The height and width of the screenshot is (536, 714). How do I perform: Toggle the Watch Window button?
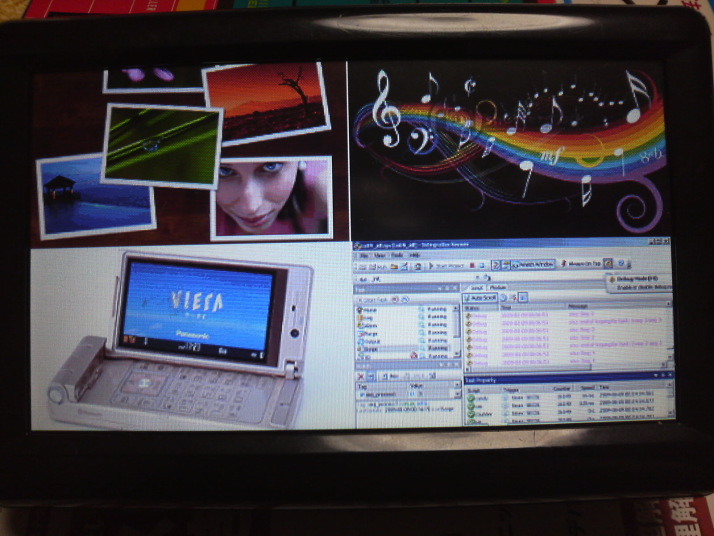click(x=532, y=264)
